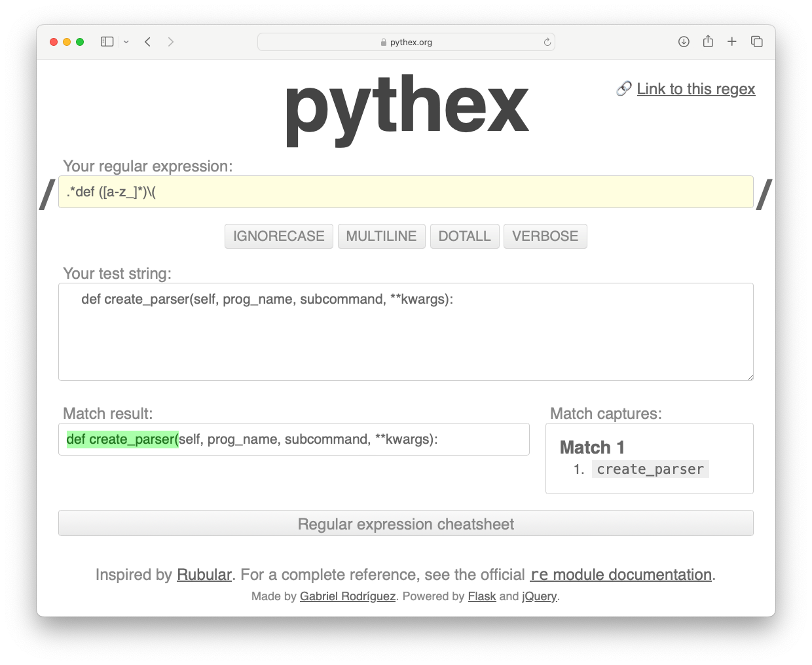Click the pythex.org address bar

tap(406, 42)
